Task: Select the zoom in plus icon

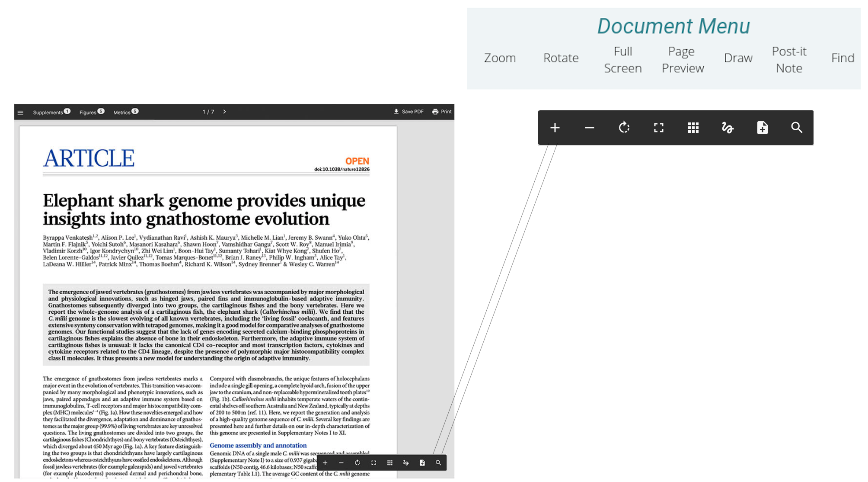Action: coord(555,128)
